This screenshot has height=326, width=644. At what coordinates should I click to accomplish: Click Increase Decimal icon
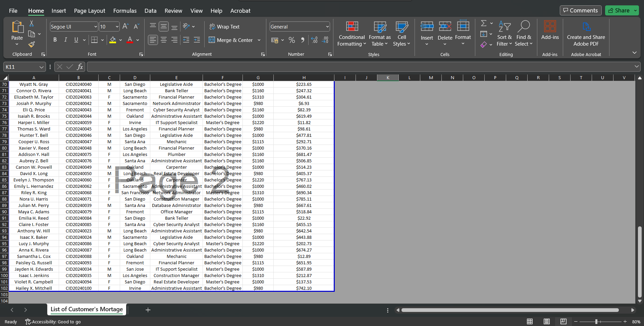tap(314, 40)
